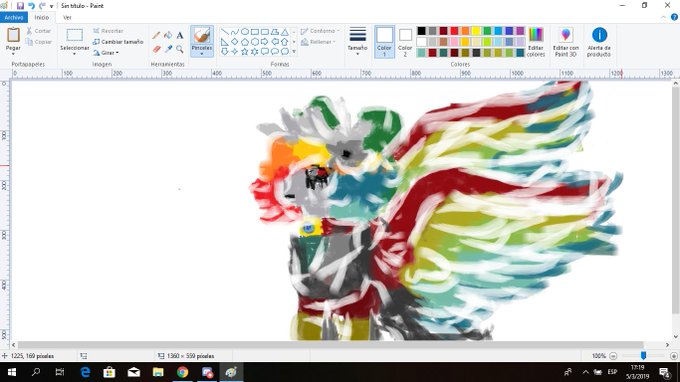Click Editar colores button
This screenshot has height=382, width=680.
click(x=536, y=42)
